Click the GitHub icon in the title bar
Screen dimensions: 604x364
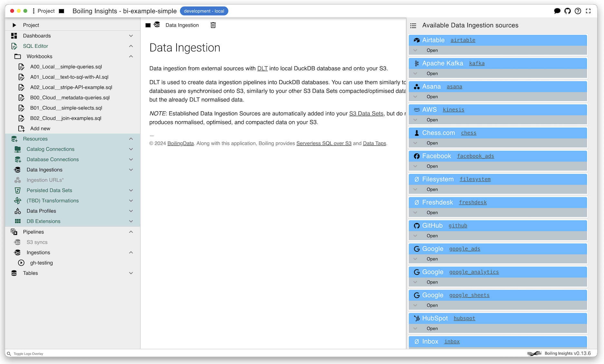[568, 11]
